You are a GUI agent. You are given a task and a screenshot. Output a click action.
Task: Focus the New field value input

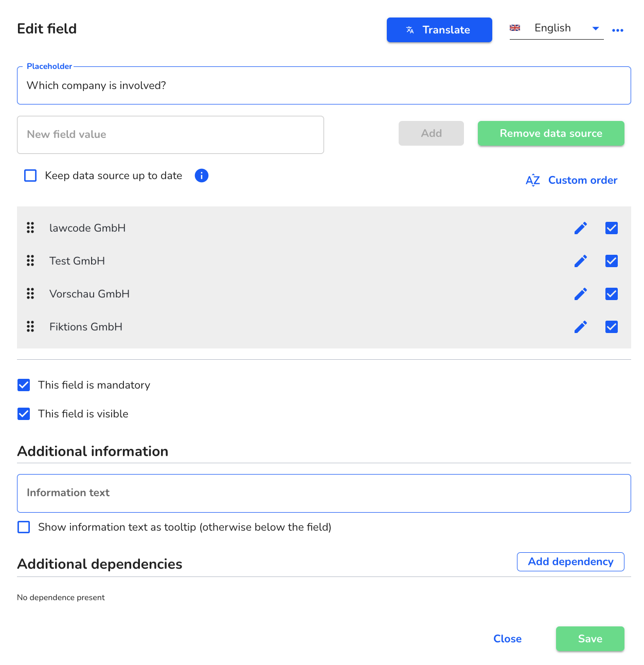pos(170,135)
